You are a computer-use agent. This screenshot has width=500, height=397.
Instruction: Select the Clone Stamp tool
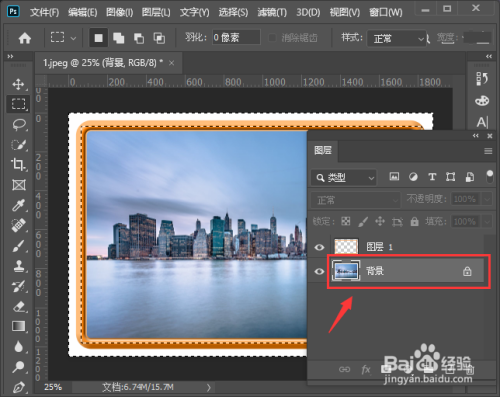18,266
